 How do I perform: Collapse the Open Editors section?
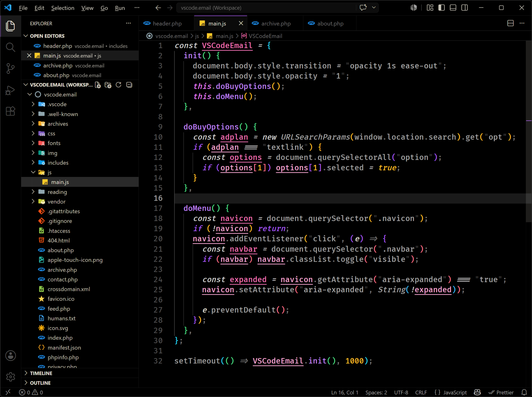click(x=26, y=36)
